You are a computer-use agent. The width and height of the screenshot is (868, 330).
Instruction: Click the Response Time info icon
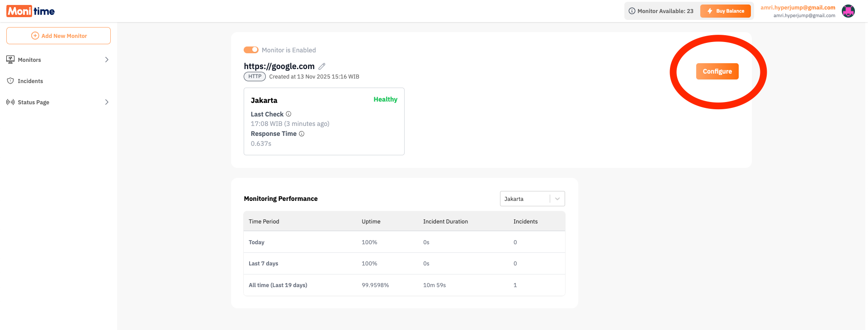[x=302, y=134]
